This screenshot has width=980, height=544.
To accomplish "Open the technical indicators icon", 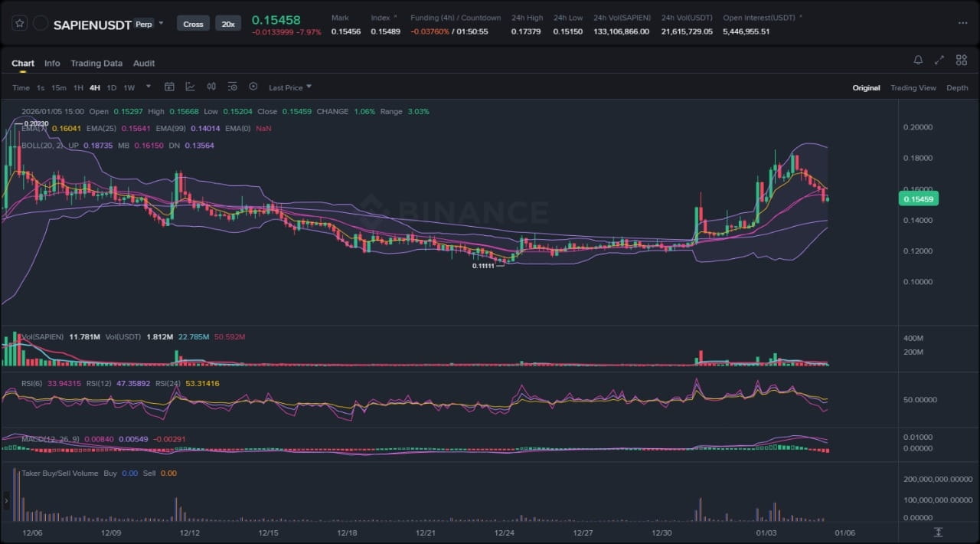I will [191, 87].
